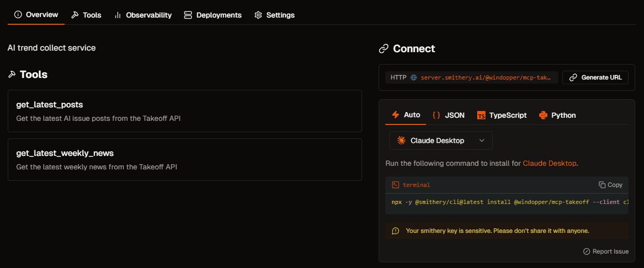Click the Generate URL button

[x=595, y=77]
